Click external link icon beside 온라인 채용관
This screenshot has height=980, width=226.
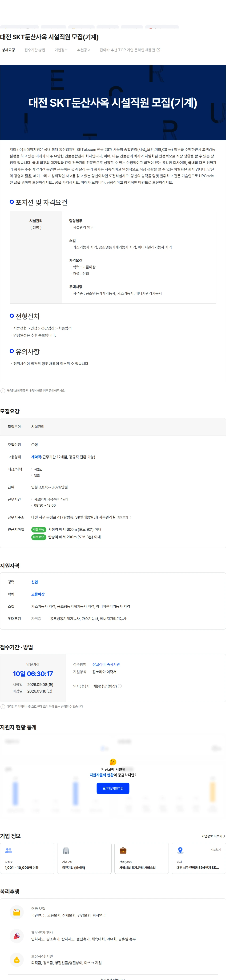(158, 50)
